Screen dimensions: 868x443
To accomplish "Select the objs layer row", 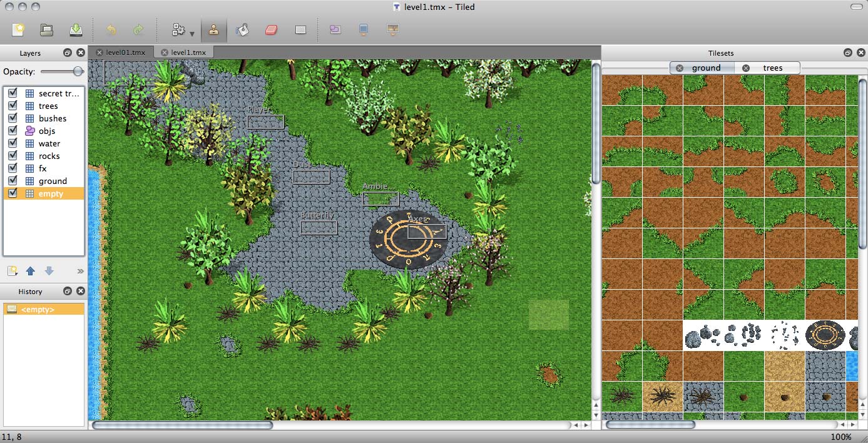I will tap(44, 131).
